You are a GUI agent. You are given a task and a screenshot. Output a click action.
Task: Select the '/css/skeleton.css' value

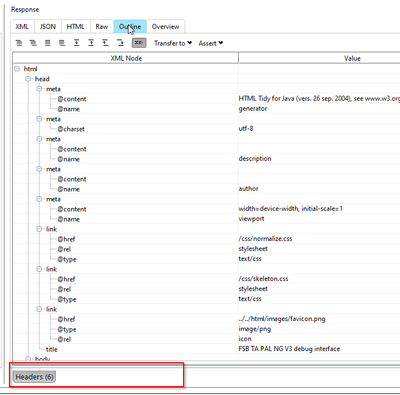coord(263,279)
